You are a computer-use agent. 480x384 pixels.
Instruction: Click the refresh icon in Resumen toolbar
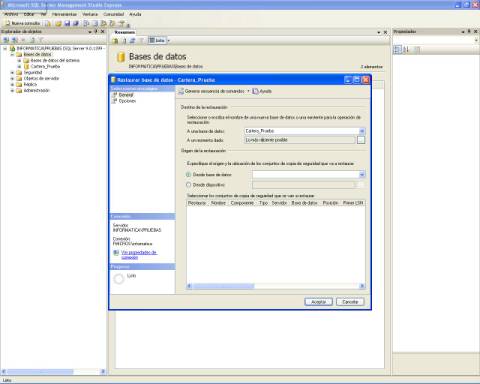click(x=132, y=41)
